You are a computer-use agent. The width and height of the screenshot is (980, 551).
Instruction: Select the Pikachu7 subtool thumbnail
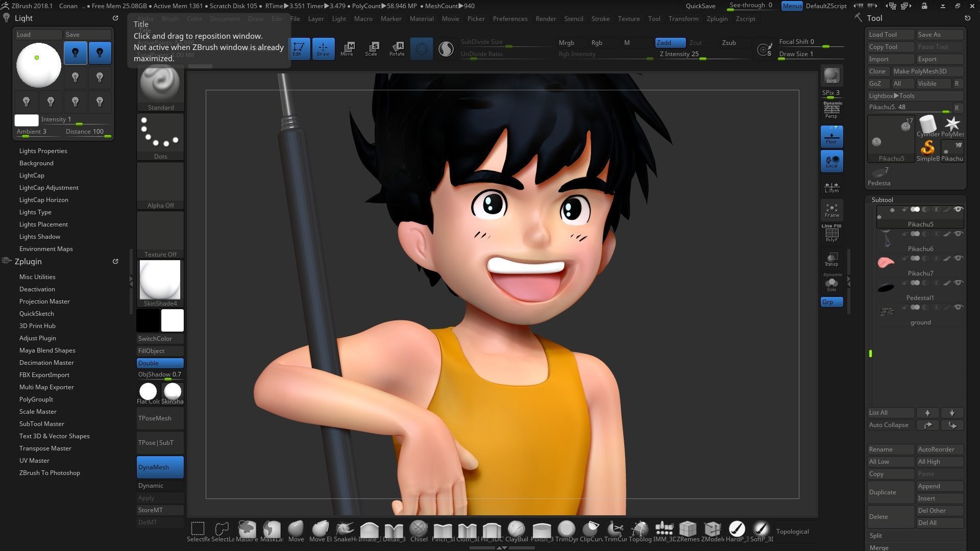click(x=886, y=262)
